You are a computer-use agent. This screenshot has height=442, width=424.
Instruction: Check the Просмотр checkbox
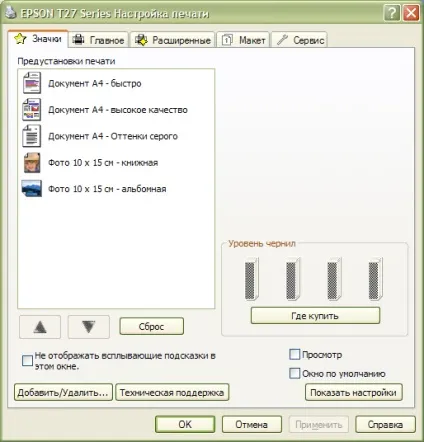[295, 354]
